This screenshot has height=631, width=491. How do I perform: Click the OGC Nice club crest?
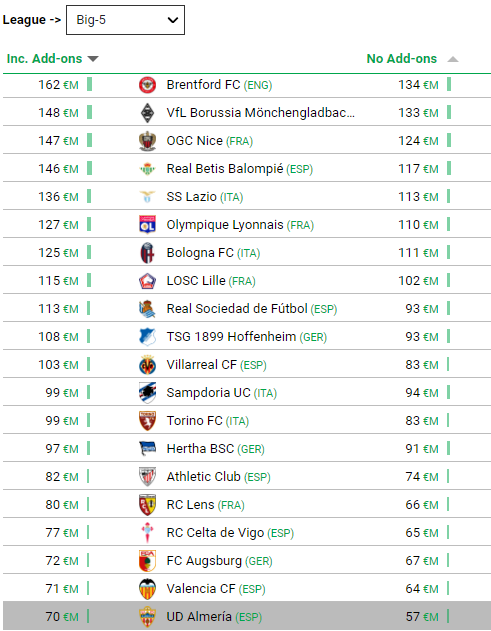click(147, 141)
